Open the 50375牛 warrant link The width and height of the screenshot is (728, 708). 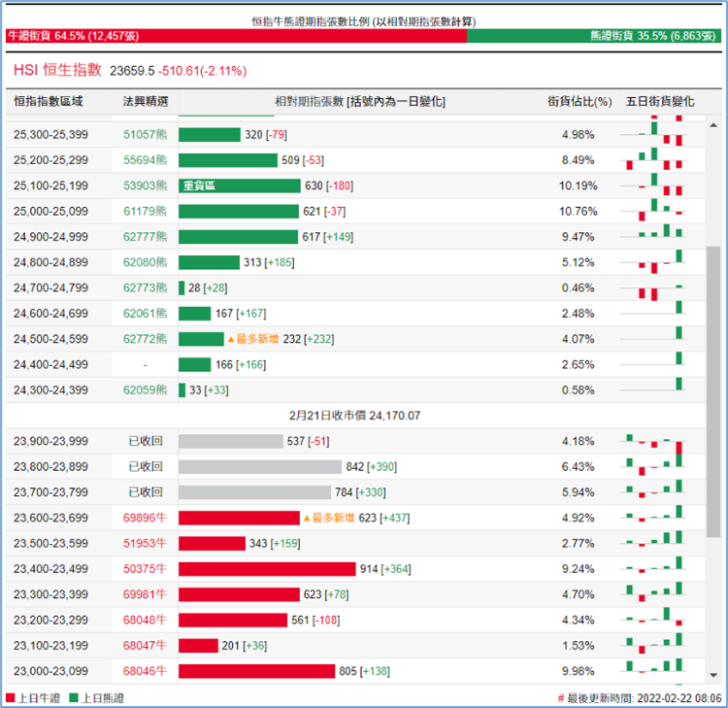pyautogui.click(x=146, y=568)
